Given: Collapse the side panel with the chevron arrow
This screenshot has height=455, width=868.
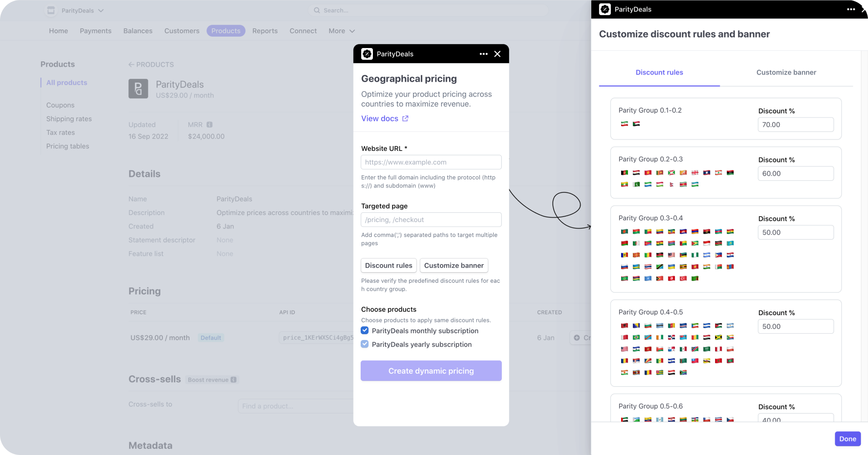Looking at the screenshot, I should [863, 9].
